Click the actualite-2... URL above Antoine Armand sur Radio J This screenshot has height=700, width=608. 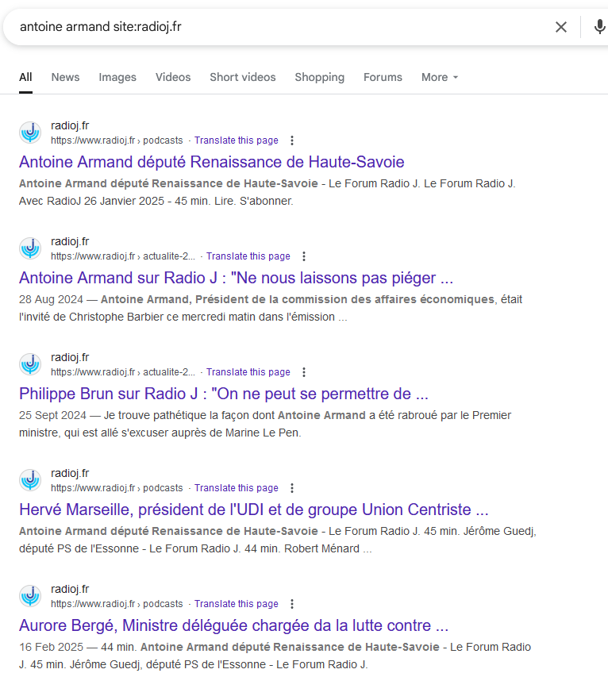click(x=123, y=256)
